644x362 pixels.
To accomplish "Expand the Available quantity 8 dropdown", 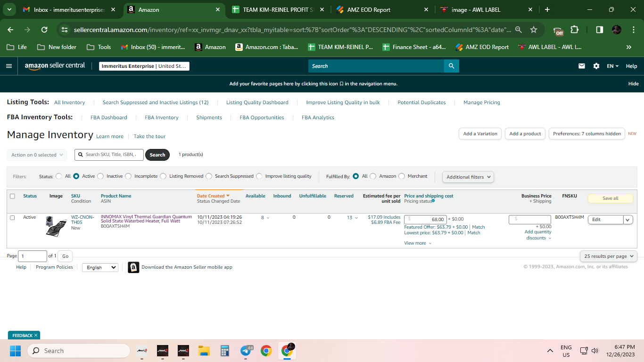I will point(265,218).
